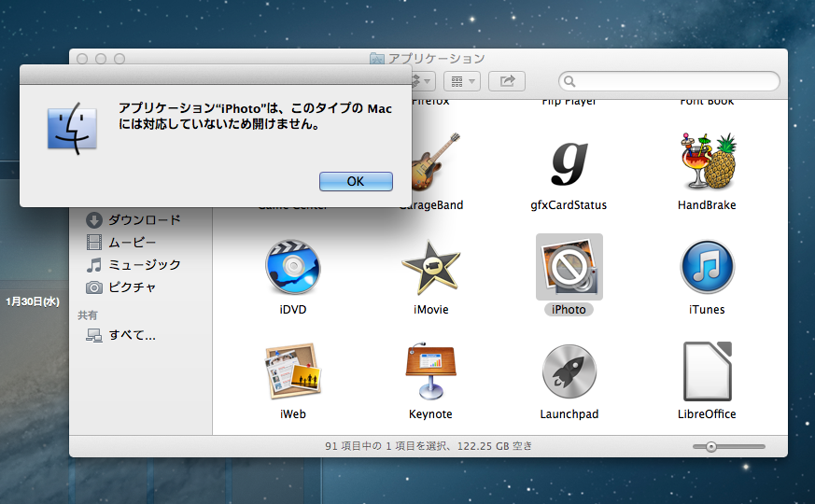Open the arrange-by grid dropdown in toolbar
The image size is (815, 504).
coord(462,81)
